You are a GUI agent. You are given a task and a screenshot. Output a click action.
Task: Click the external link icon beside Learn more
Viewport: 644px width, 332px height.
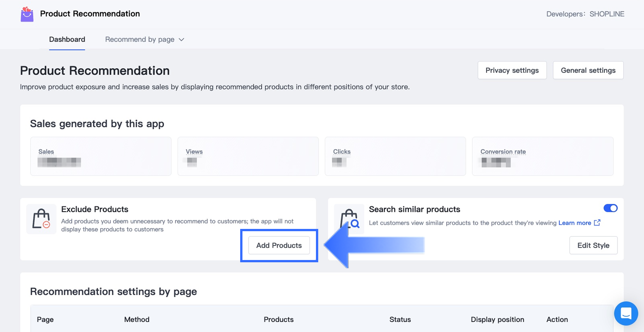[x=597, y=222]
